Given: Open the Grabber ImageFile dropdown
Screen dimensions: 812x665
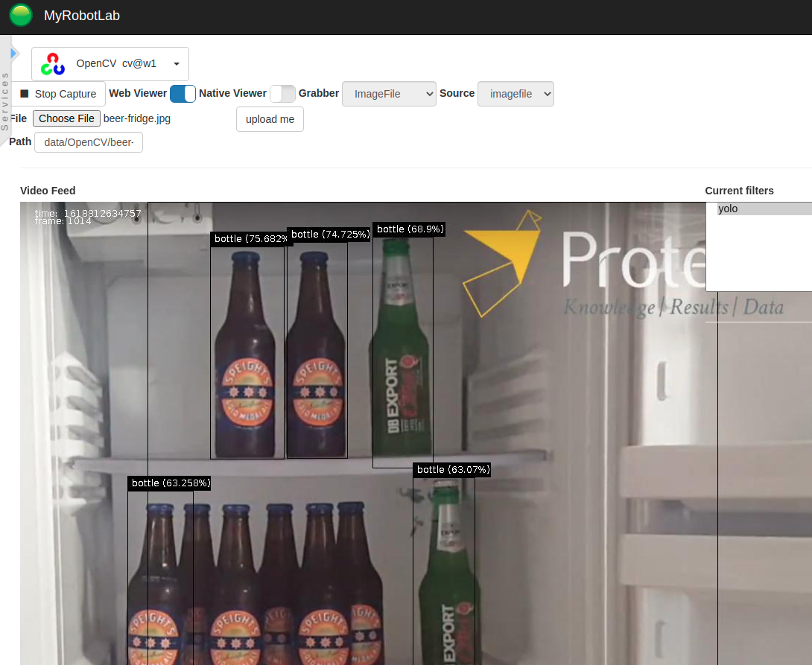Looking at the screenshot, I should pyautogui.click(x=389, y=94).
